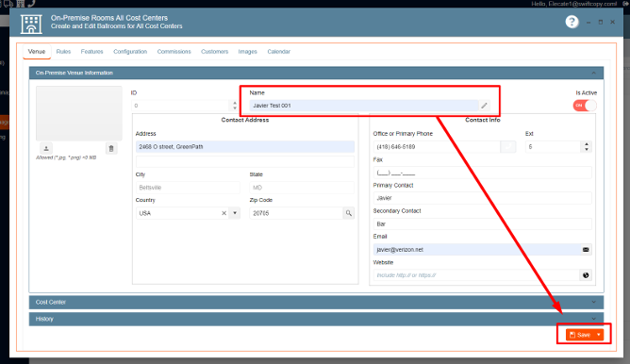Screen dimensions: 630x364
Task: Click the Name field Javier Test 001
Action: point(364,106)
